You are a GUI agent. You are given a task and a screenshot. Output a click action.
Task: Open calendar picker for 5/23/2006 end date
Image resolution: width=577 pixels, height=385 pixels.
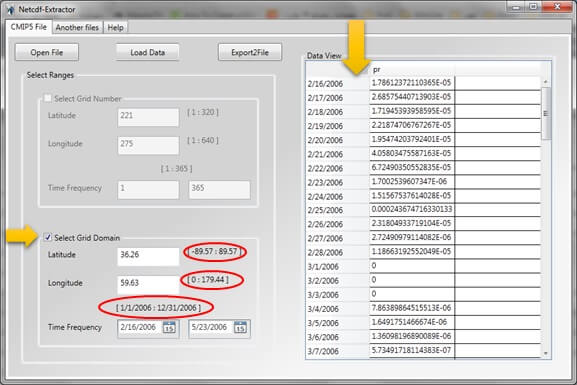coord(240,327)
